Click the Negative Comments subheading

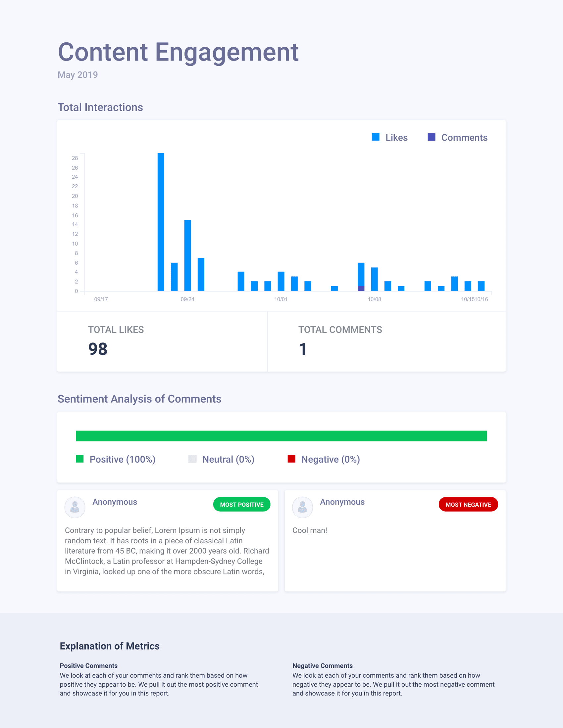pyautogui.click(x=323, y=666)
